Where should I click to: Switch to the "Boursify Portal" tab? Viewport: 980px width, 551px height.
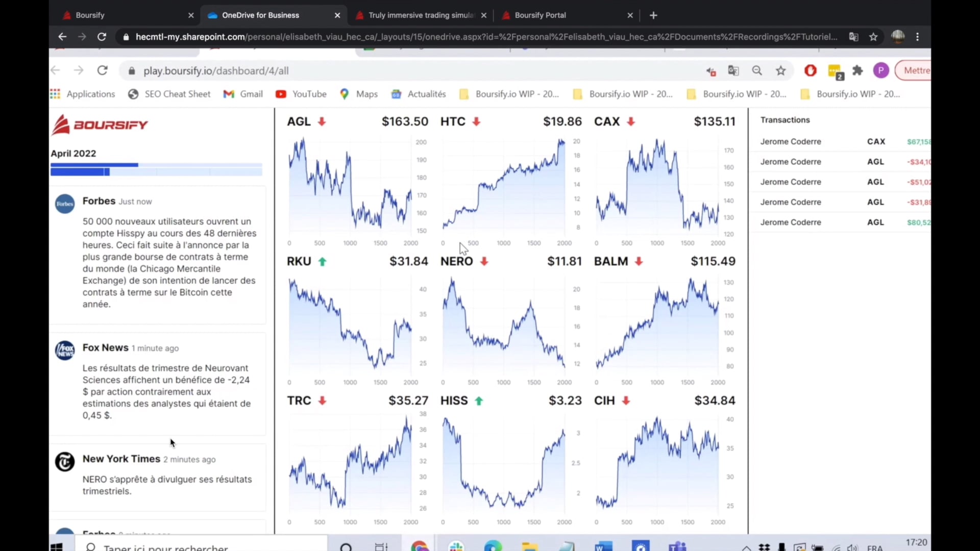(x=541, y=15)
